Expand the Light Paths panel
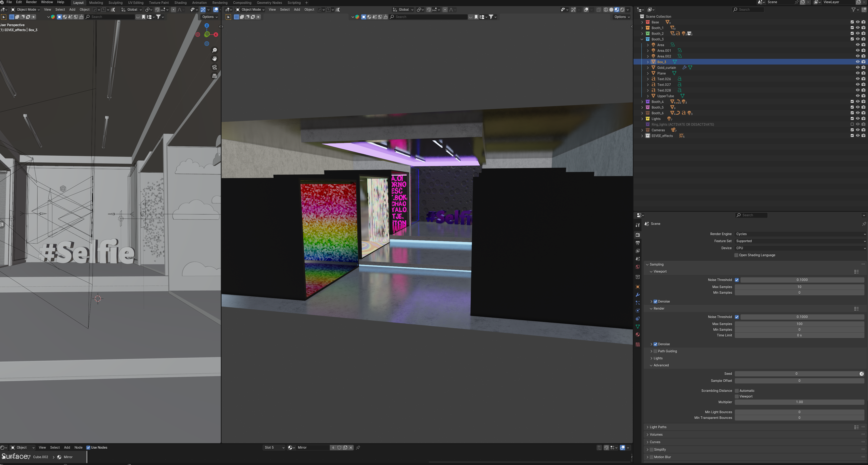Viewport: 868px width, 465px height. (x=658, y=427)
